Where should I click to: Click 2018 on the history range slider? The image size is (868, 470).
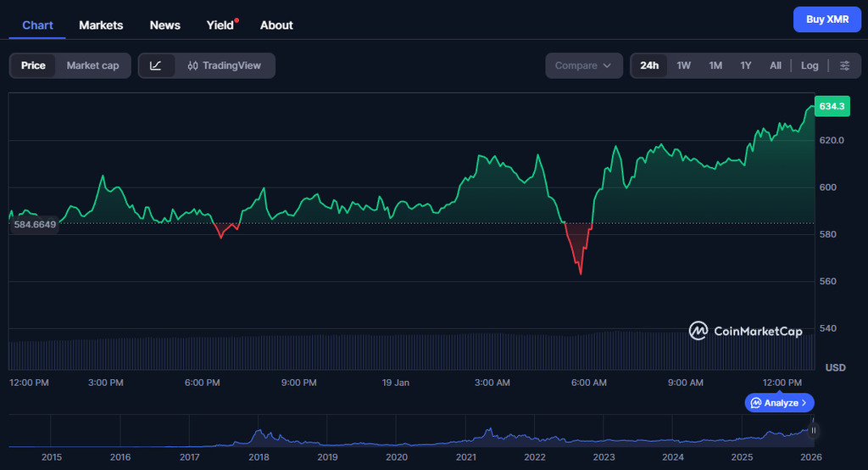tap(259, 457)
